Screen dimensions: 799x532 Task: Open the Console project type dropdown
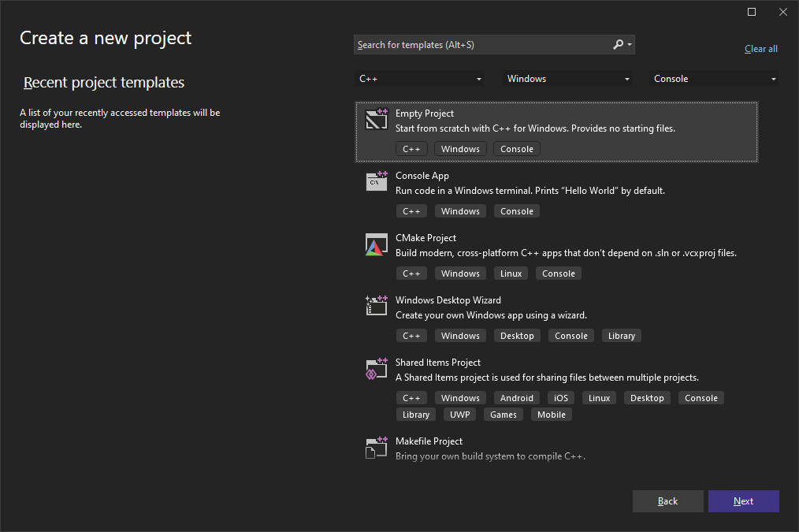coord(714,79)
